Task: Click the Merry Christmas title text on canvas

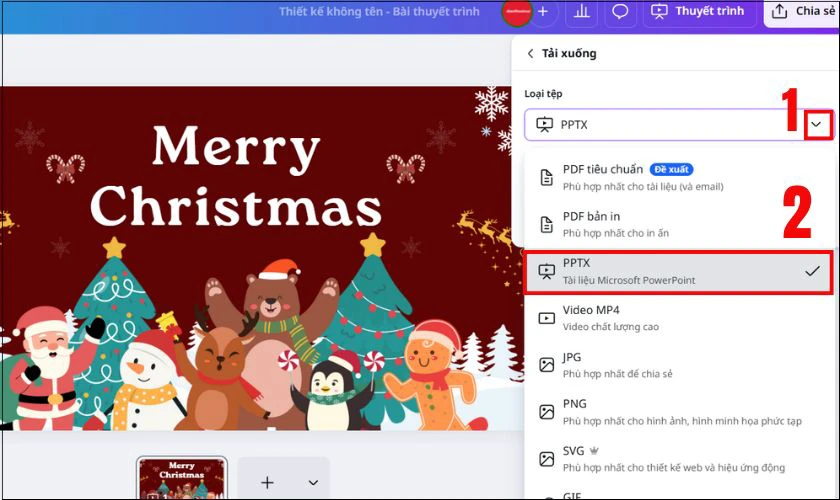Action: coord(236,176)
